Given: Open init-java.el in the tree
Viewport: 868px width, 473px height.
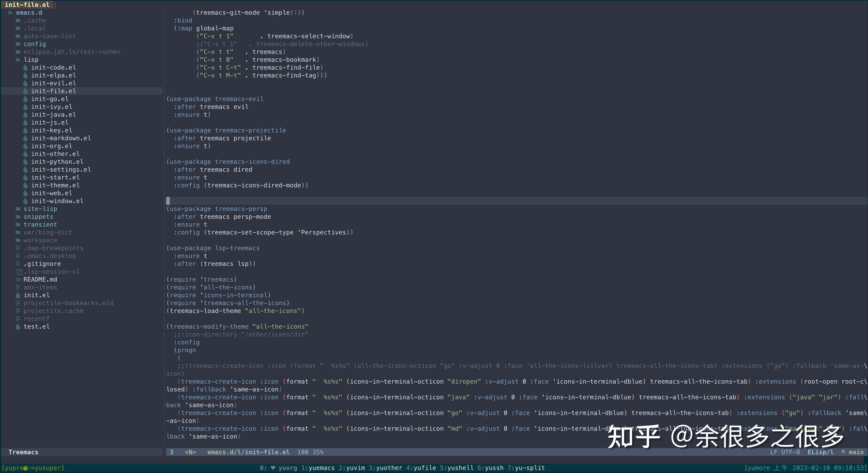Looking at the screenshot, I should (53, 115).
